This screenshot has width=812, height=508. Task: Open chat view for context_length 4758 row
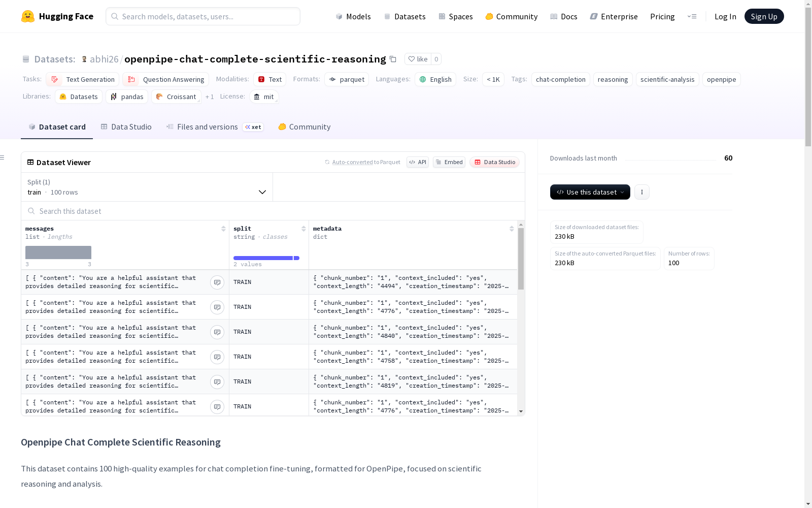(217, 357)
